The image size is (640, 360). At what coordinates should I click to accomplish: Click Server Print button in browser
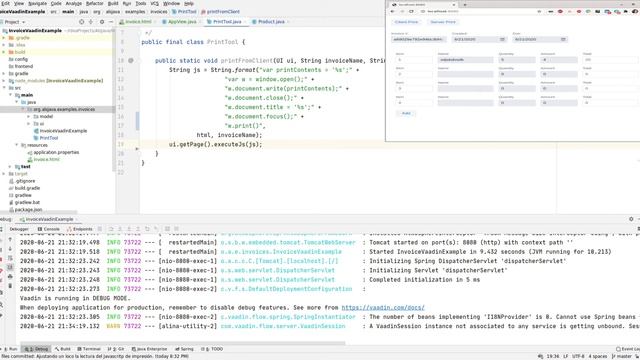[442, 22]
